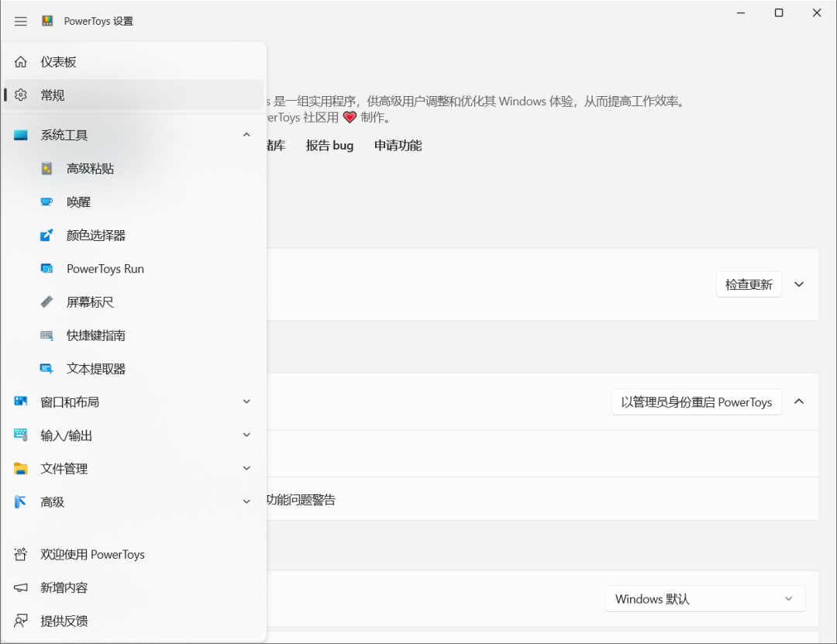Click the Color Picker icon
Screen dimensions: 837x644
coord(47,235)
